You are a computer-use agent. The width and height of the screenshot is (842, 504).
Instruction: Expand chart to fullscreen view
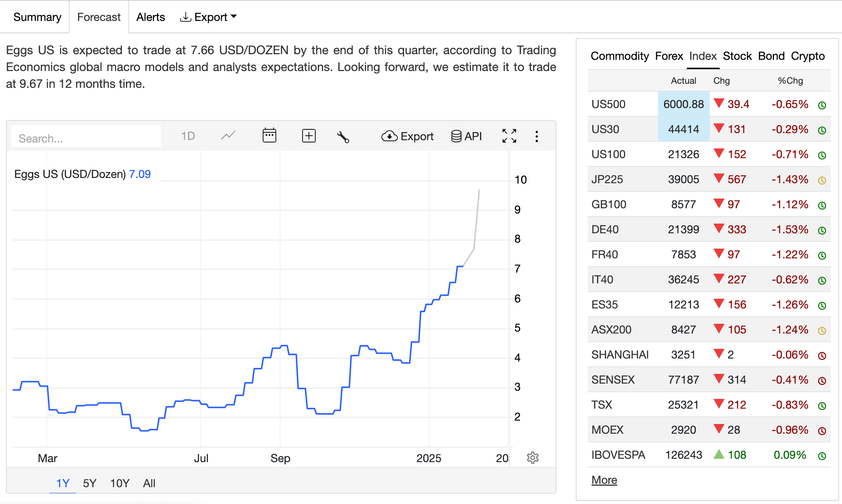[x=509, y=136]
